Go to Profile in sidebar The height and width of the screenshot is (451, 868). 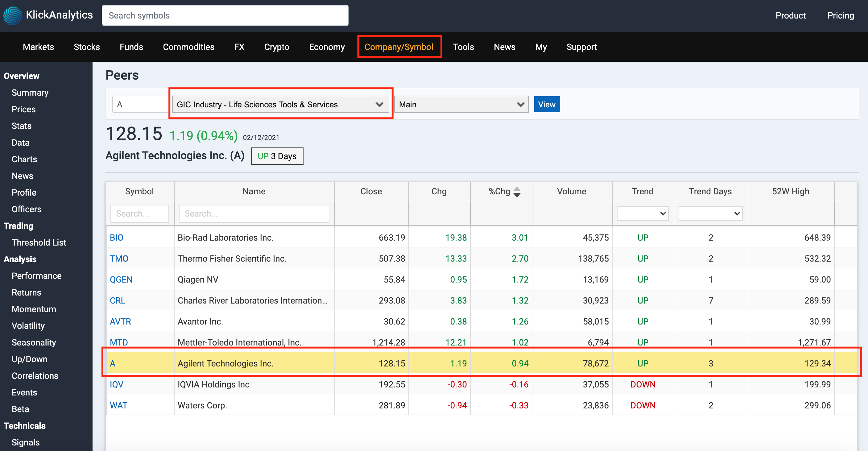click(24, 192)
